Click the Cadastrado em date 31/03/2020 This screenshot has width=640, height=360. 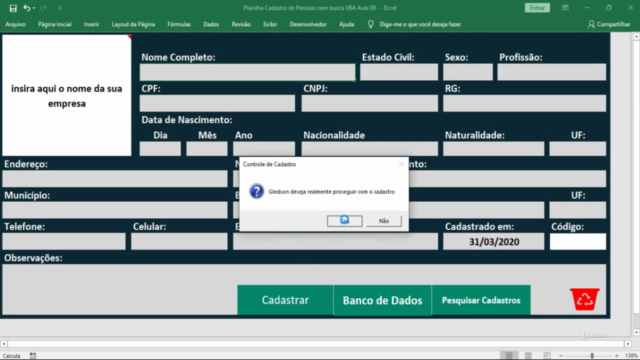(493, 242)
